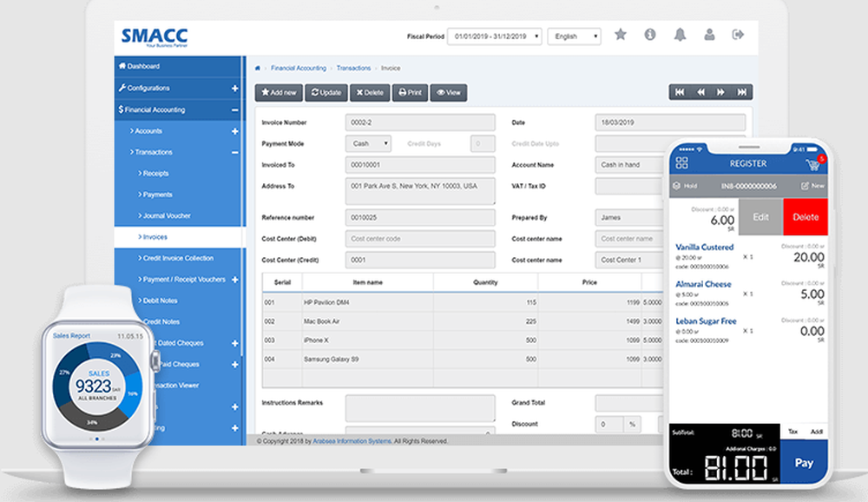Navigate to Financial Accounting breadcrumb

(x=298, y=67)
